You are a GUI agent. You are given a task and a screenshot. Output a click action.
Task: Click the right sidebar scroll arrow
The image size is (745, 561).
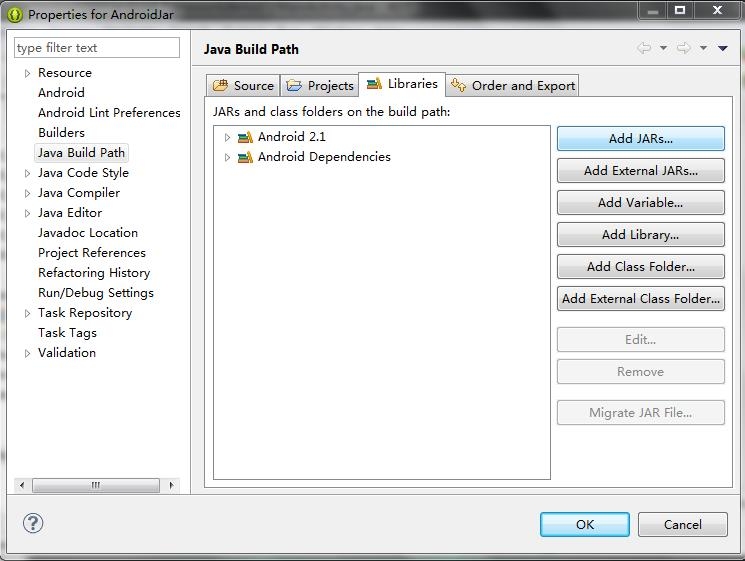(172, 485)
